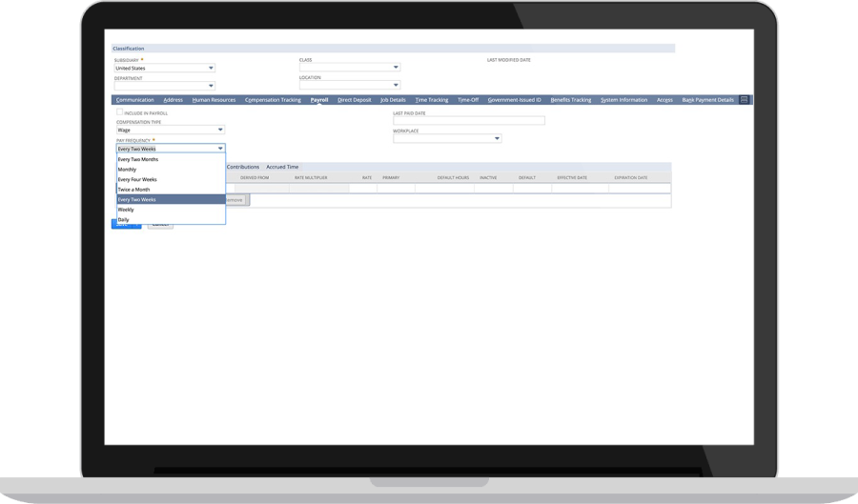The height and width of the screenshot is (504, 858).
Task: Expand the Department dropdown
Action: click(164, 86)
